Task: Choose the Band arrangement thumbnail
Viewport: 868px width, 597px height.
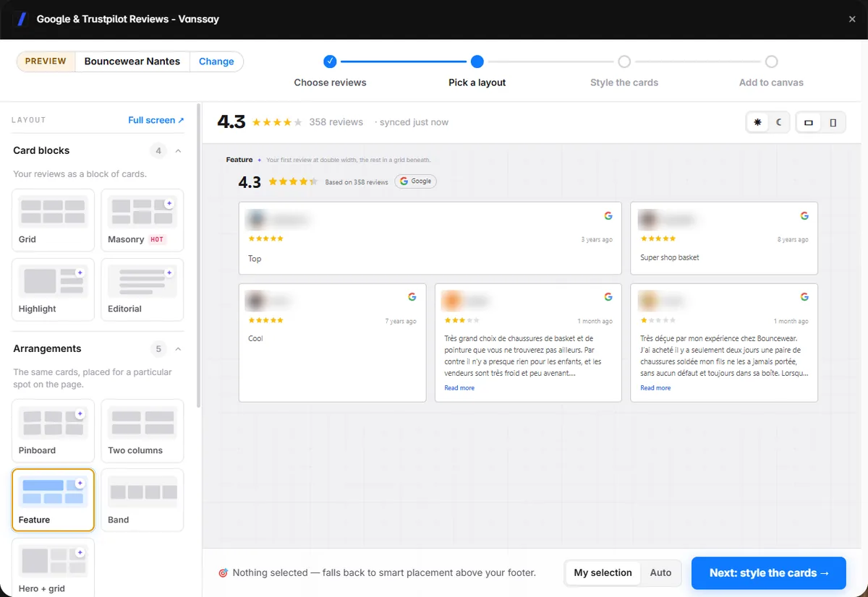Action: pyautogui.click(x=142, y=500)
